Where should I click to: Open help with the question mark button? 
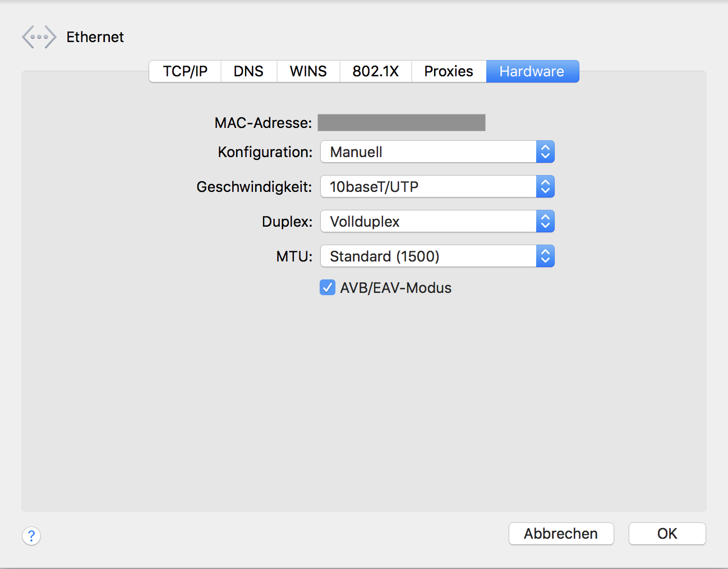click(31, 535)
